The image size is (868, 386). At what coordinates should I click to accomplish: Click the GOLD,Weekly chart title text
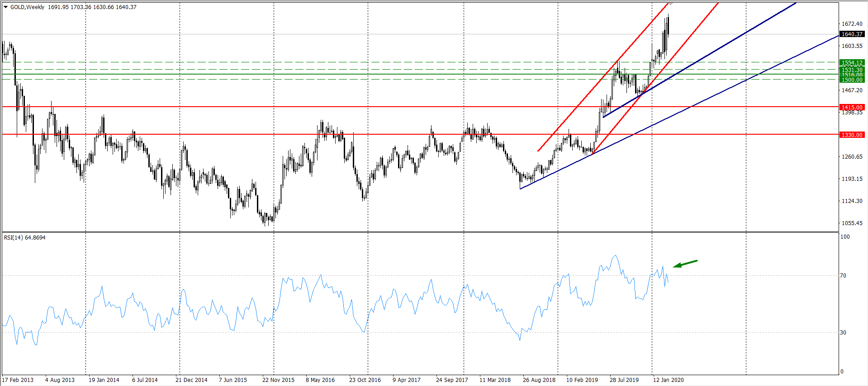pyautogui.click(x=28, y=7)
